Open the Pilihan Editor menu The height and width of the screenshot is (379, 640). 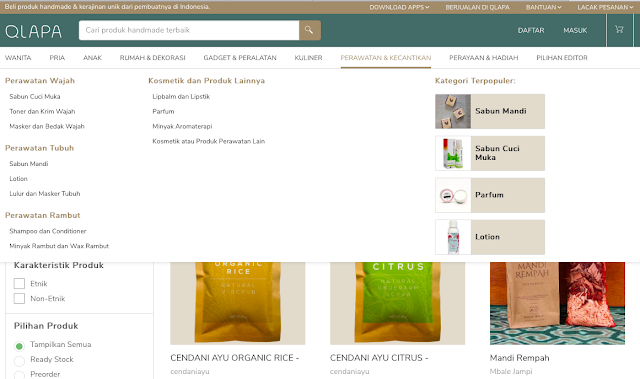(x=562, y=58)
